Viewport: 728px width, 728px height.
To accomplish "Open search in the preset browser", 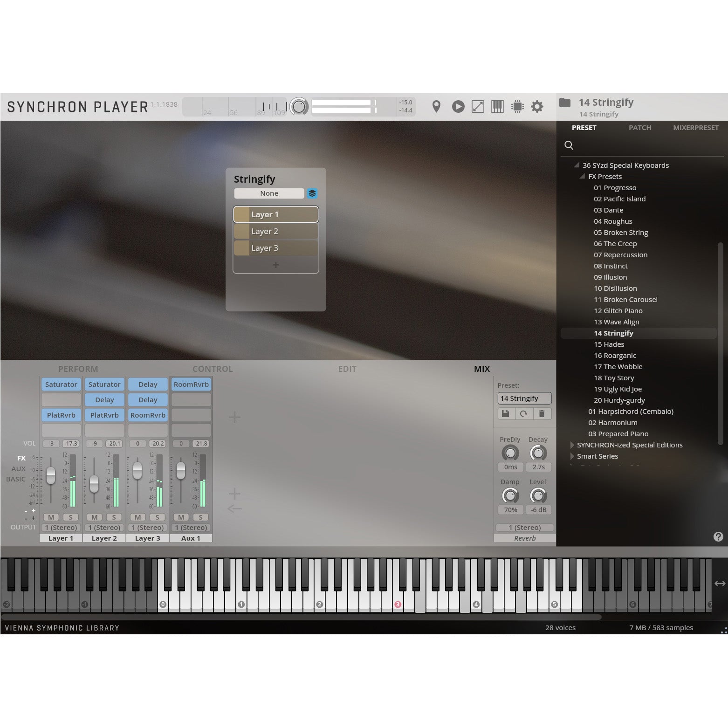I will click(x=569, y=145).
